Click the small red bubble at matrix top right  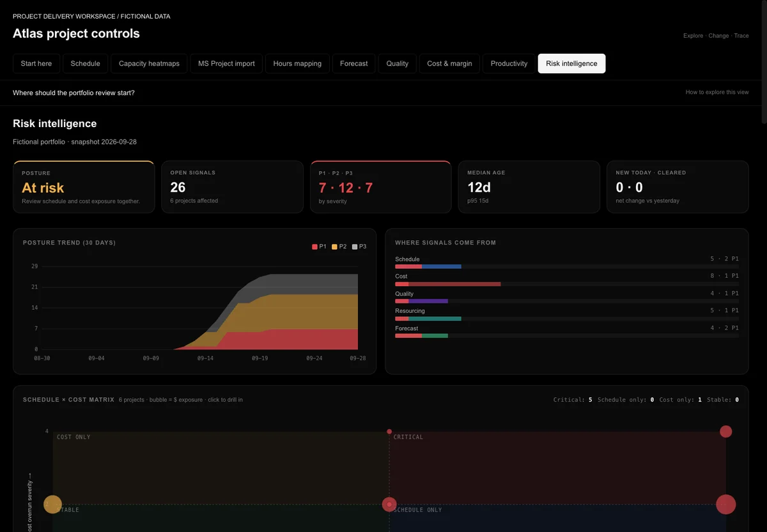[x=725, y=432]
